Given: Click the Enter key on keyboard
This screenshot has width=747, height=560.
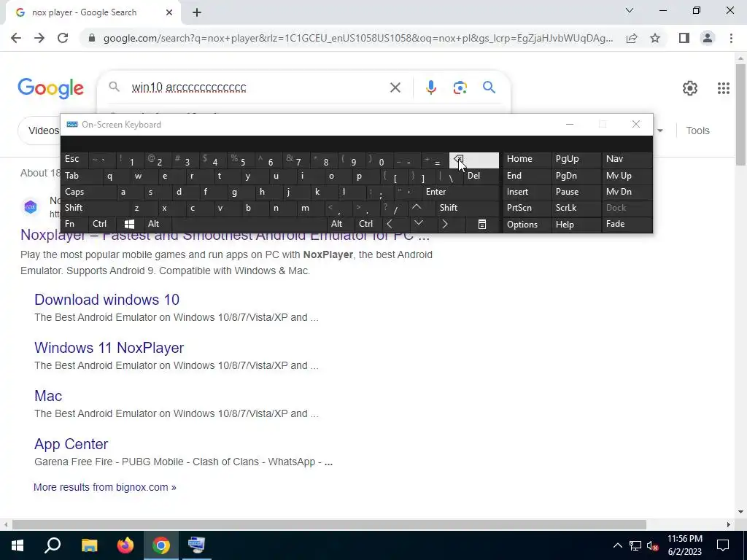Looking at the screenshot, I should click(x=461, y=192).
